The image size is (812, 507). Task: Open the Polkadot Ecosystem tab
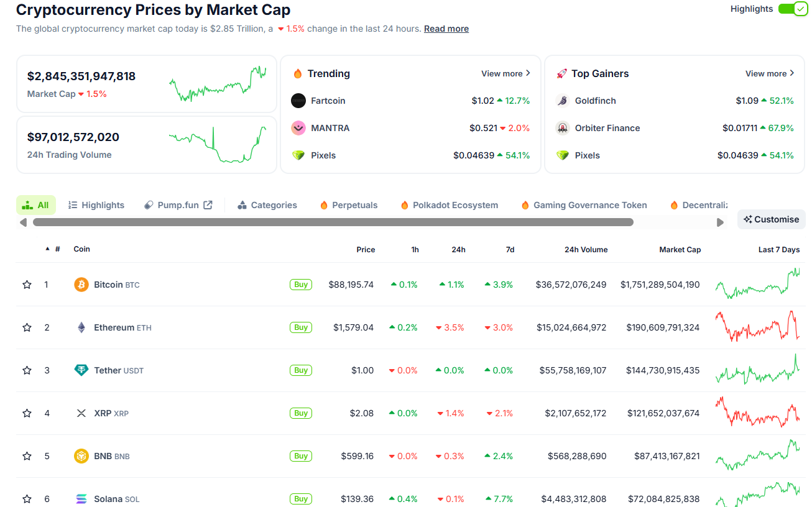449,205
